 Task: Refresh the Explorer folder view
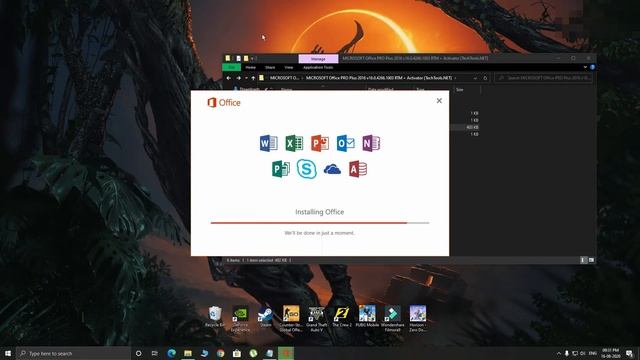coord(485,78)
